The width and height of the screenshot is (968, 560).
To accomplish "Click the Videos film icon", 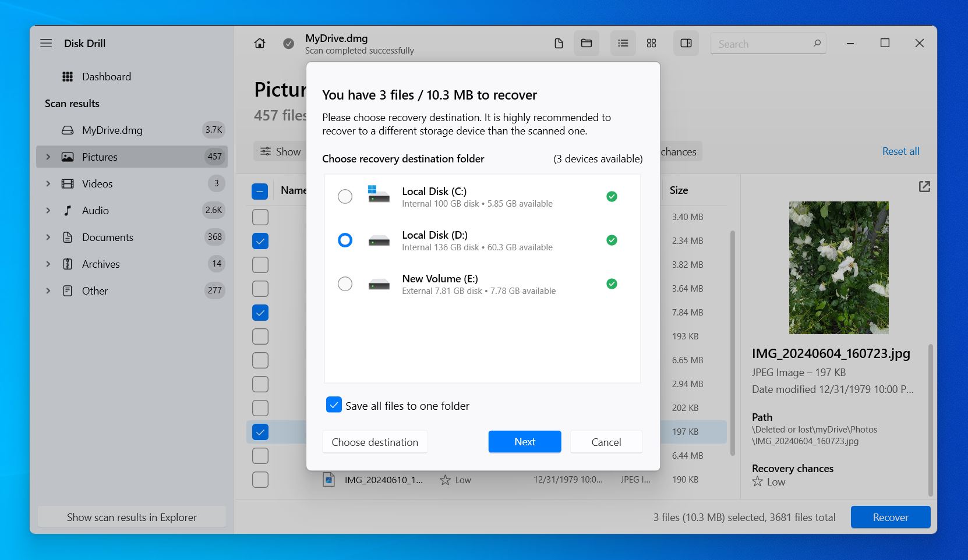I will tap(68, 184).
